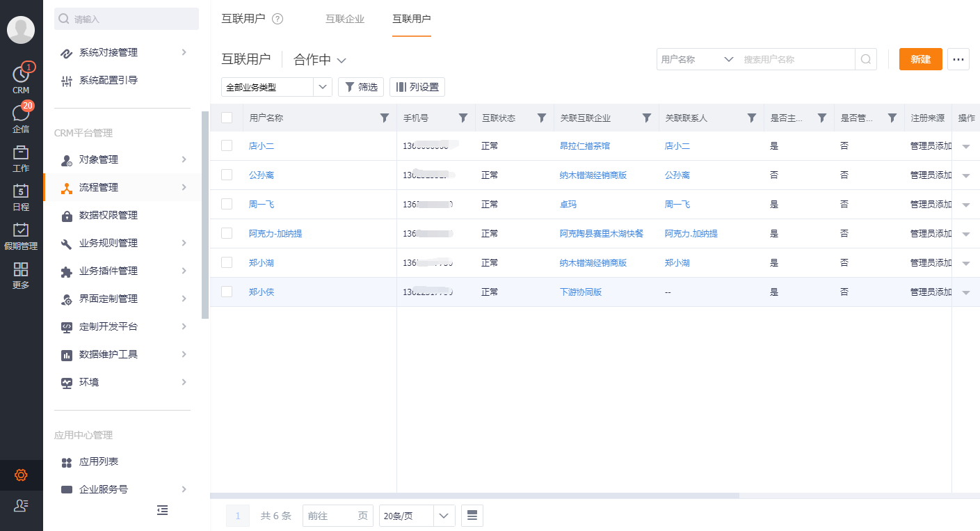Open row actions arrow for 店小二
Viewport: 980px width, 531px height.
[x=965, y=146]
